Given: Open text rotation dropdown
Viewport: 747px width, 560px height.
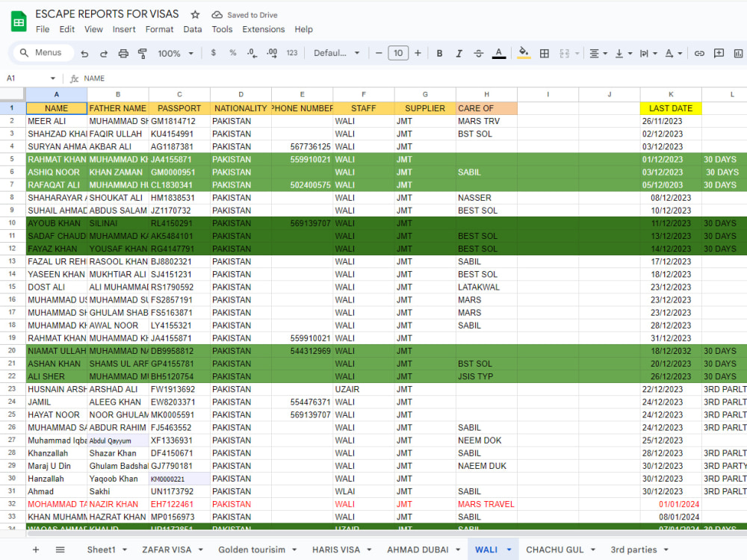Looking at the screenshot, I should tap(674, 53).
